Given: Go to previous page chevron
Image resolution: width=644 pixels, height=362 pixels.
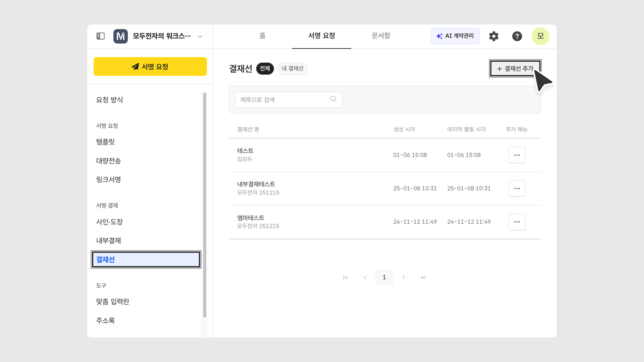Looking at the screenshot, I should (x=365, y=277).
